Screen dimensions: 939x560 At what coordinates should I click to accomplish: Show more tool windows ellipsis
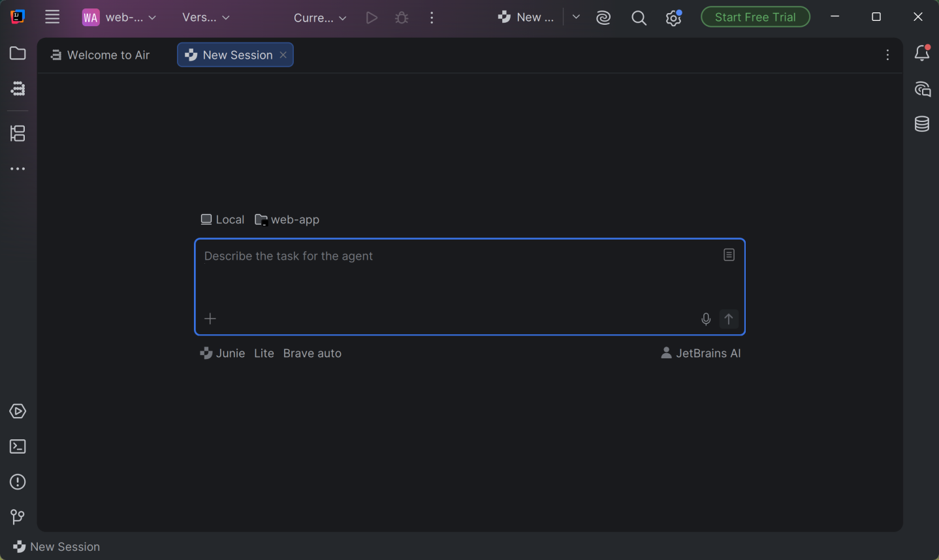[18, 169]
